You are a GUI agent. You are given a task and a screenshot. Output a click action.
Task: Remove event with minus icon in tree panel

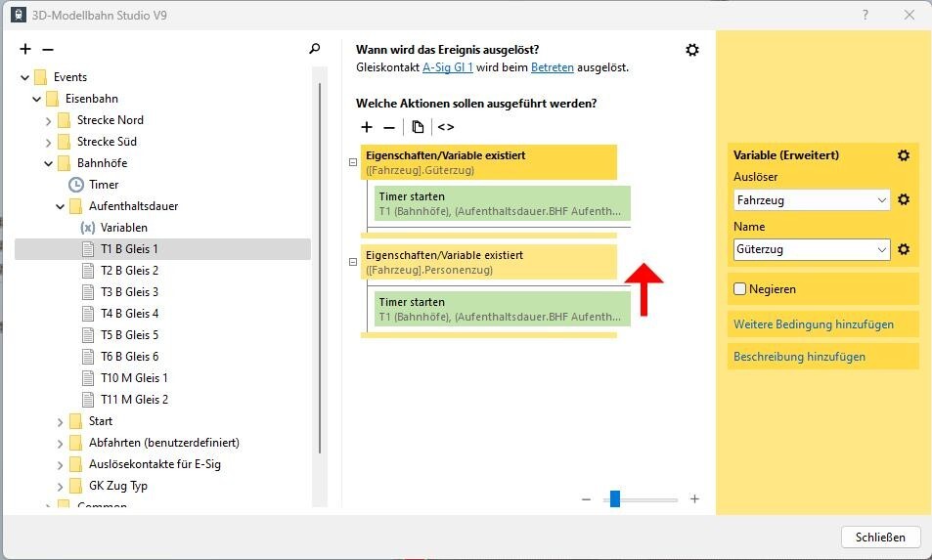click(x=48, y=49)
